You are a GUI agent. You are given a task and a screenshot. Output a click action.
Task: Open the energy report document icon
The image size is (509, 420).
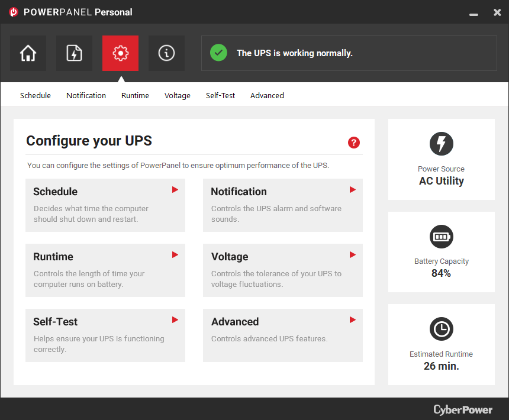click(x=74, y=53)
